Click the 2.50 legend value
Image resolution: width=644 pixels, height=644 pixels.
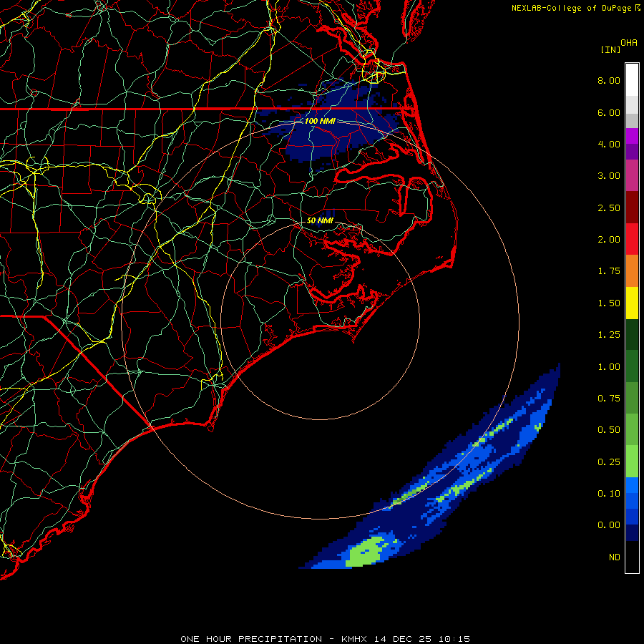point(609,208)
